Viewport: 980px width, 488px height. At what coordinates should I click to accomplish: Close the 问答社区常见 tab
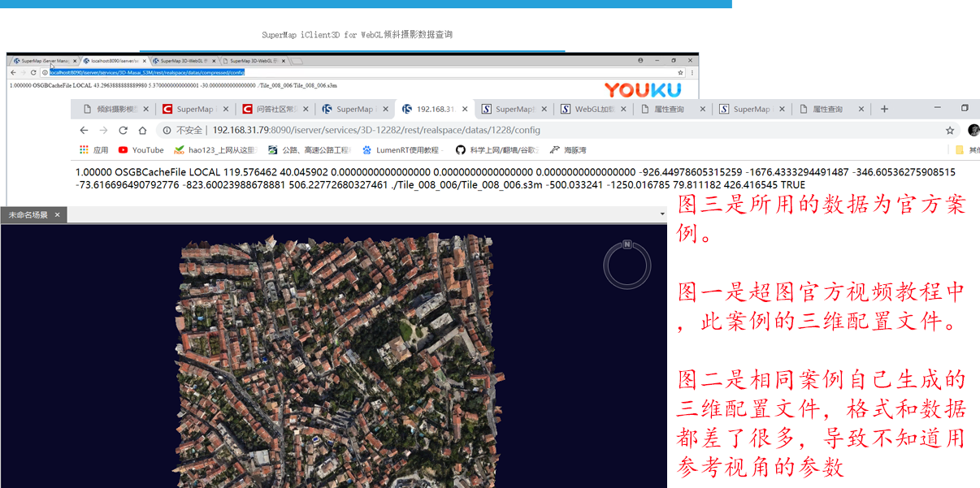click(x=306, y=109)
